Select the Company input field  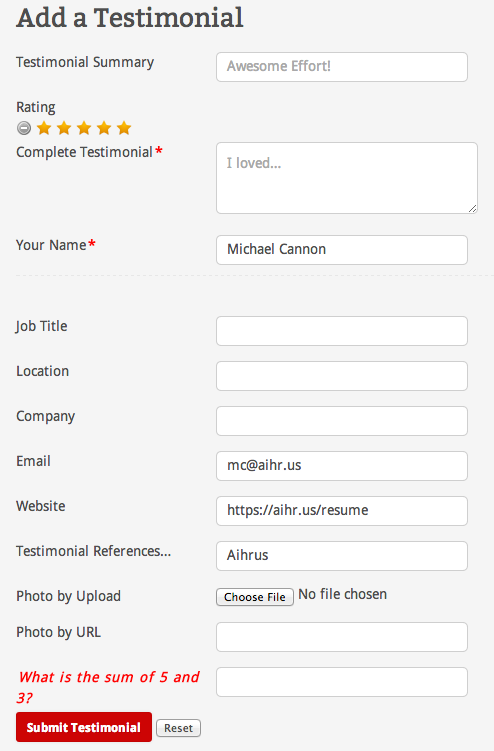(x=342, y=421)
